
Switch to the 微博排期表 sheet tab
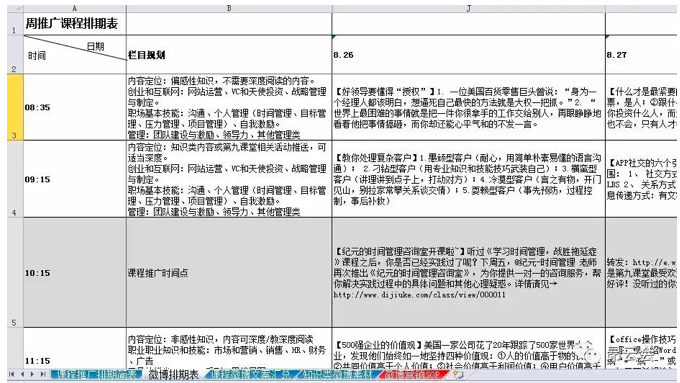point(173,374)
